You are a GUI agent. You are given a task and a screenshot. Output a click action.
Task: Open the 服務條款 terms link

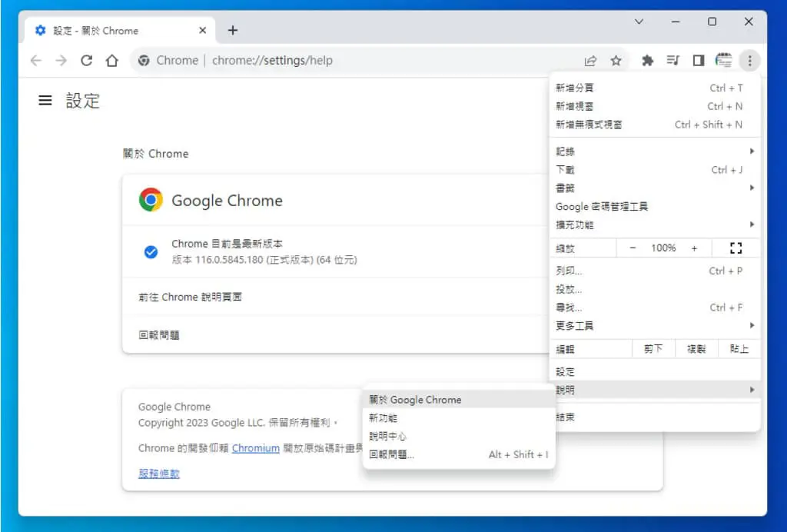[159, 474]
